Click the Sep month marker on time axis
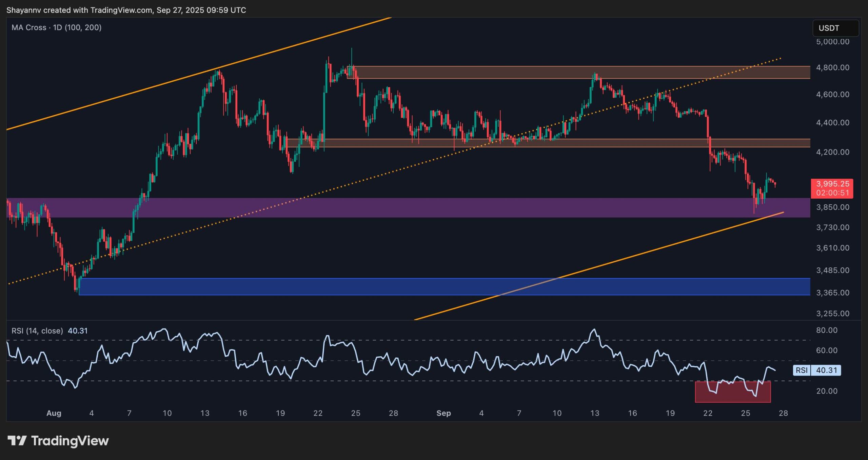Screen dimensions: 868x460 coord(443,413)
